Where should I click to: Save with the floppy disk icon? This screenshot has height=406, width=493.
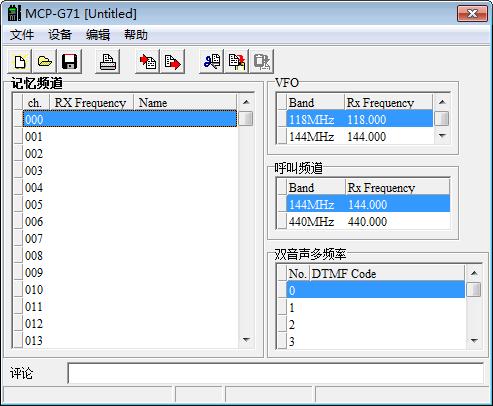(x=69, y=62)
